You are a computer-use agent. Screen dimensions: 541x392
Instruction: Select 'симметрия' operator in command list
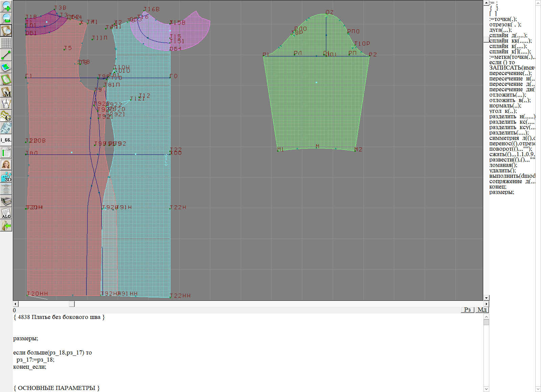504,138
